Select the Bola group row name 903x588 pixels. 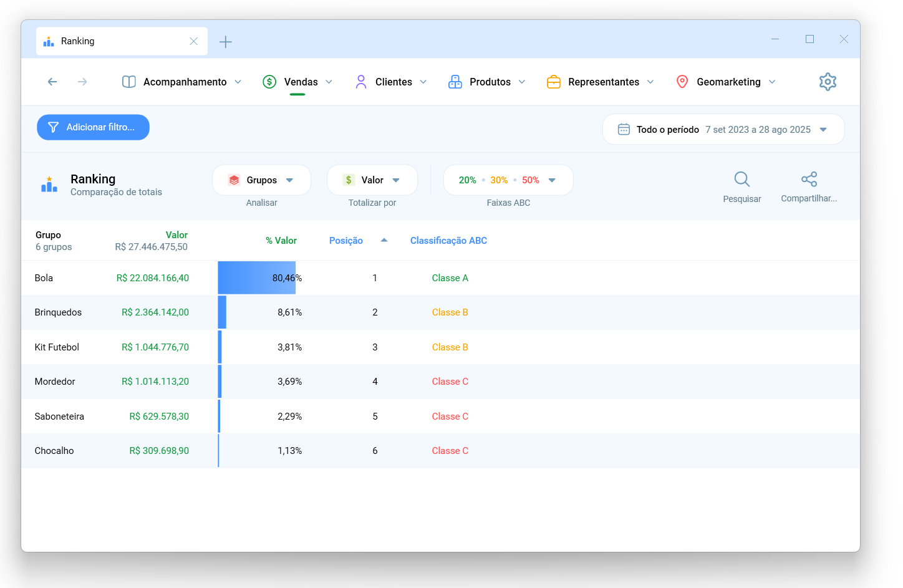(x=44, y=278)
